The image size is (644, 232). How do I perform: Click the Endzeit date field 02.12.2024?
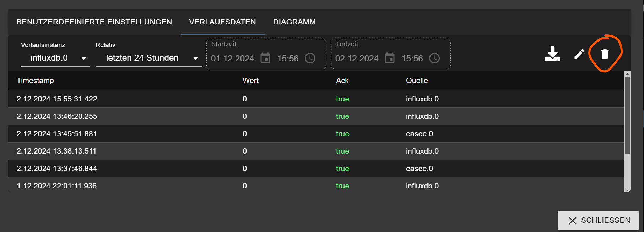(x=357, y=59)
